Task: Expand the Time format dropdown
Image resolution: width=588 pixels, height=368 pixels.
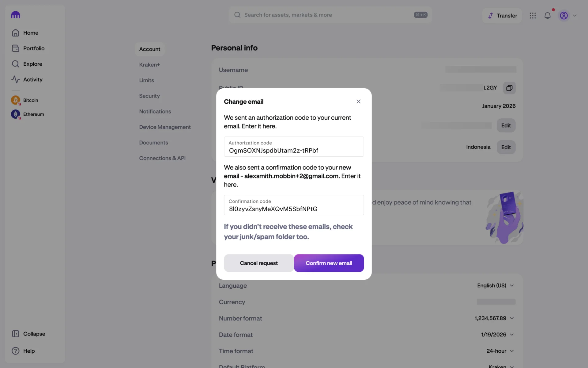Action: pyautogui.click(x=500, y=351)
